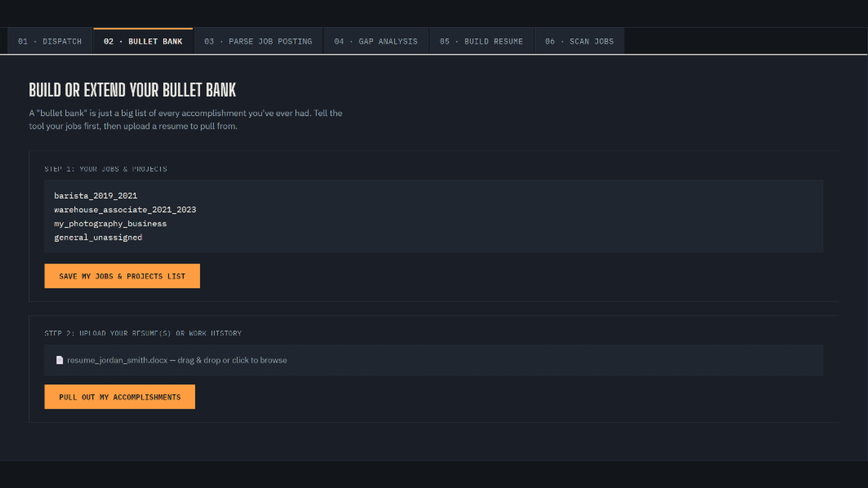Click Save My Jobs & Projects List button

122,276
